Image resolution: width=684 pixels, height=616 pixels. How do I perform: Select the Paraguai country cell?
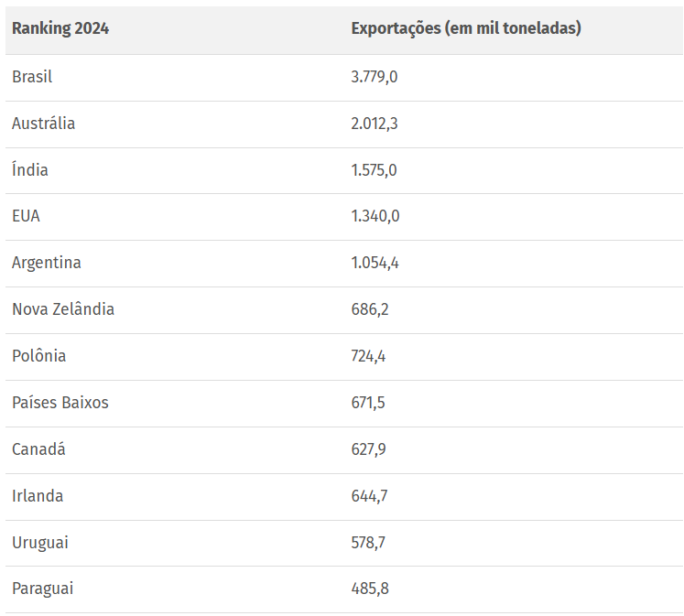pos(42,589)
